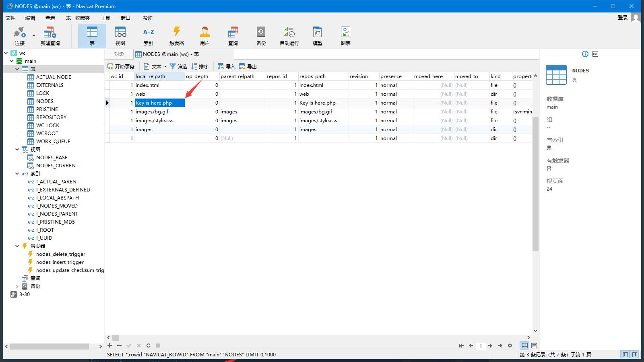Collapse the 索引 indexes tree node
This screenshot has height=362, width=644.
pos(17,173)
